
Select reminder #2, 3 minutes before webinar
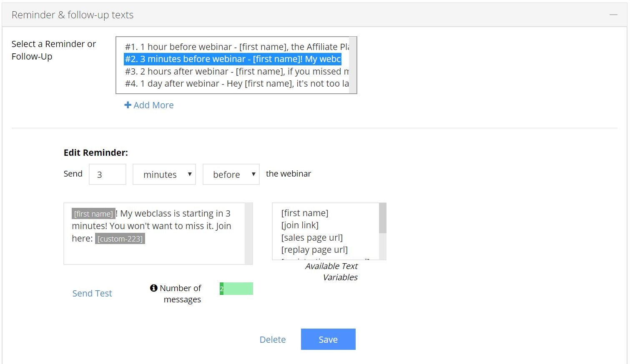(x=232, y=59)
